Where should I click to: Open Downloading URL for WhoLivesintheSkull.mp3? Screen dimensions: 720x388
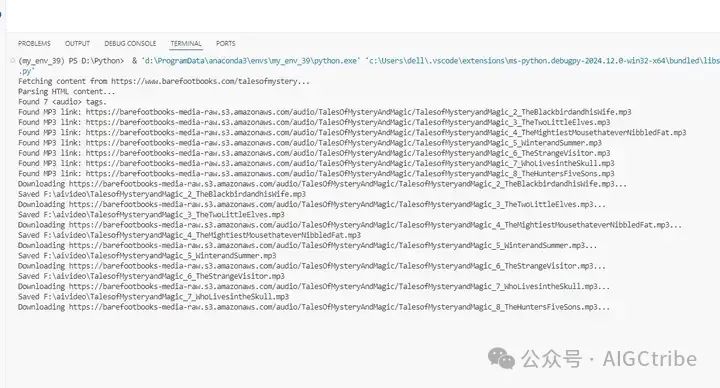click(340, 287)
